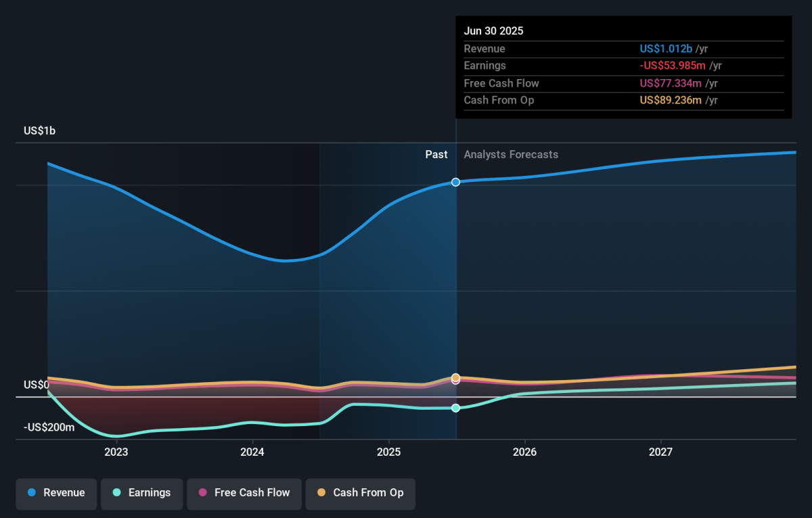Click the 2025 x-axis label
This screenshot has height=518, width=812.
(x=388, y=452)
